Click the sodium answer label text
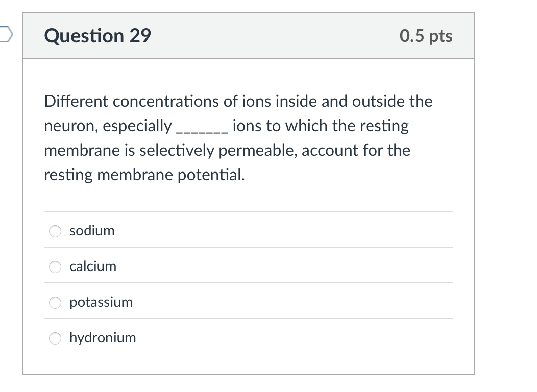537x392 pixels. 92,230
